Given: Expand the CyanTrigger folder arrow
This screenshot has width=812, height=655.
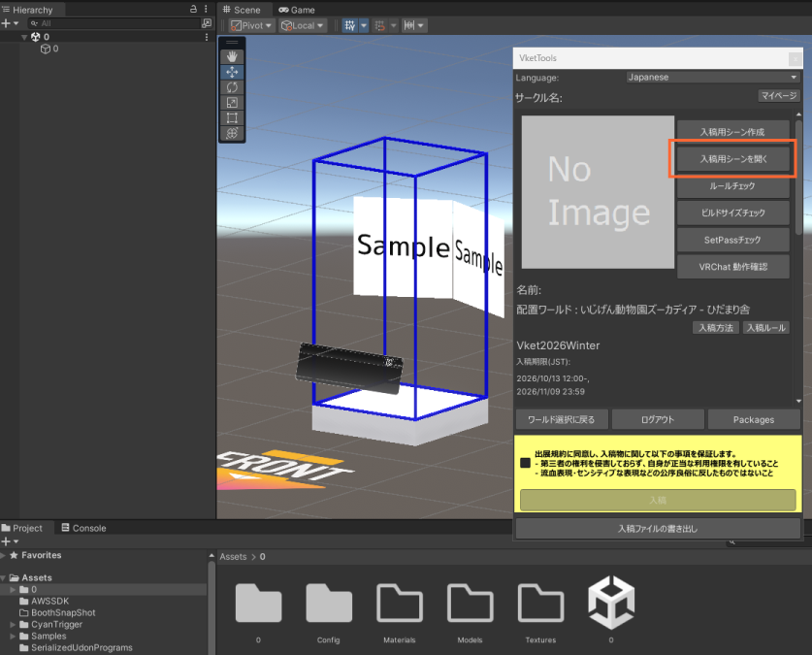Looking at the screenshot, I should tap(13, 625).
